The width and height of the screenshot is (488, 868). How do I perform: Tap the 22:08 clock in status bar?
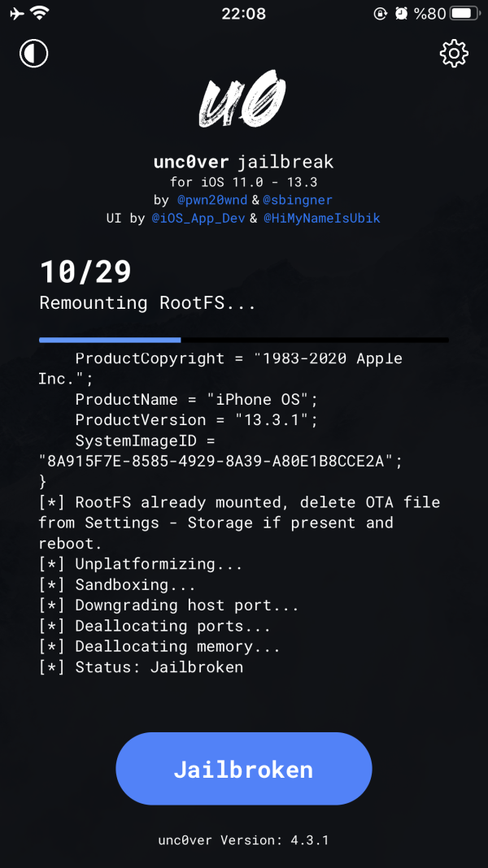click(243, 13)
